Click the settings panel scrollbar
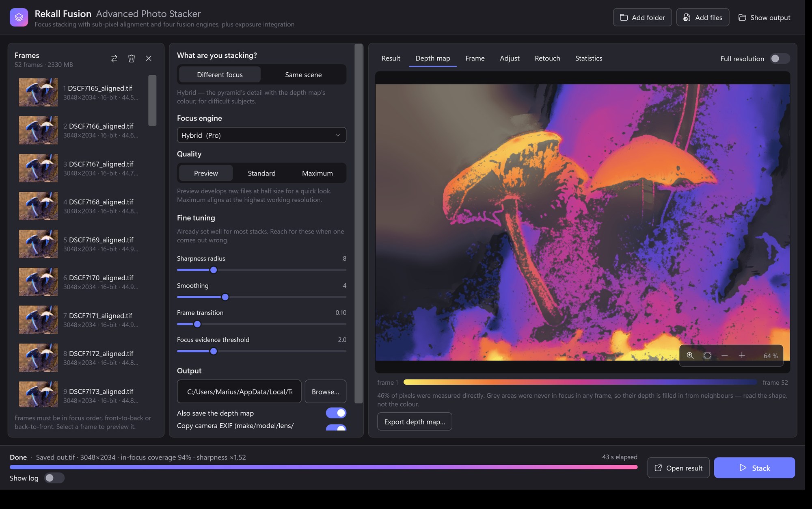812x509 pixels. [x=358, y=223]
